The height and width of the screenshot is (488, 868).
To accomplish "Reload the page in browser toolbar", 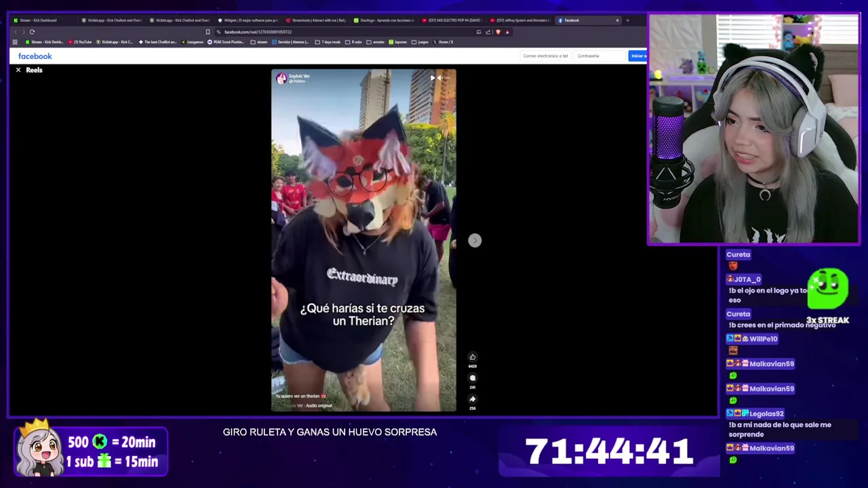I will pos(32,32).
